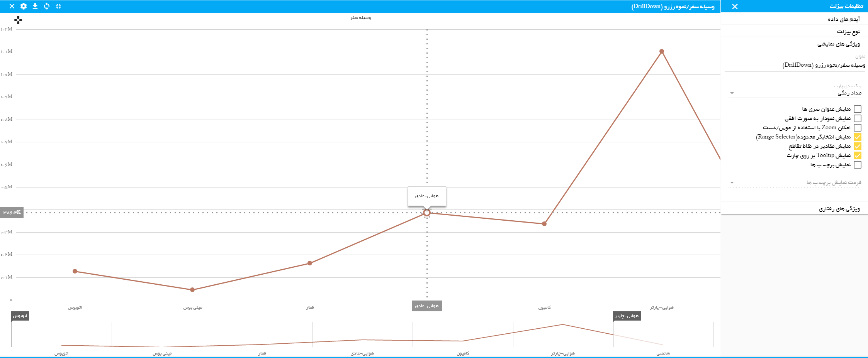Image resolution: width=868 pixels, height=358 pixels.
Task: Disable the Tooltip بر روی چارت checkbox
Action: [858, 155]
